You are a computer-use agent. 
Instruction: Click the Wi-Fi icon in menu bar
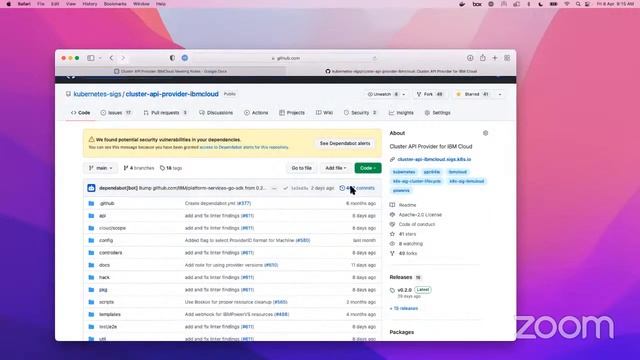[567, 4]
